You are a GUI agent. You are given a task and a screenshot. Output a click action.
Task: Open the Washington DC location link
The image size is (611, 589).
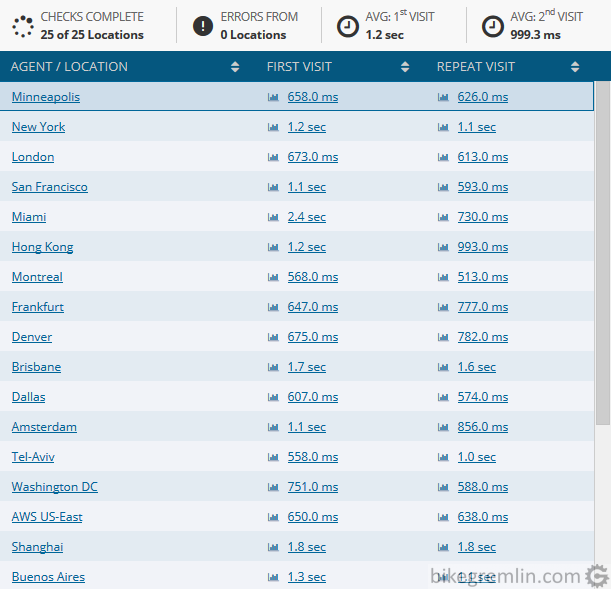click(x=55, y=487)
